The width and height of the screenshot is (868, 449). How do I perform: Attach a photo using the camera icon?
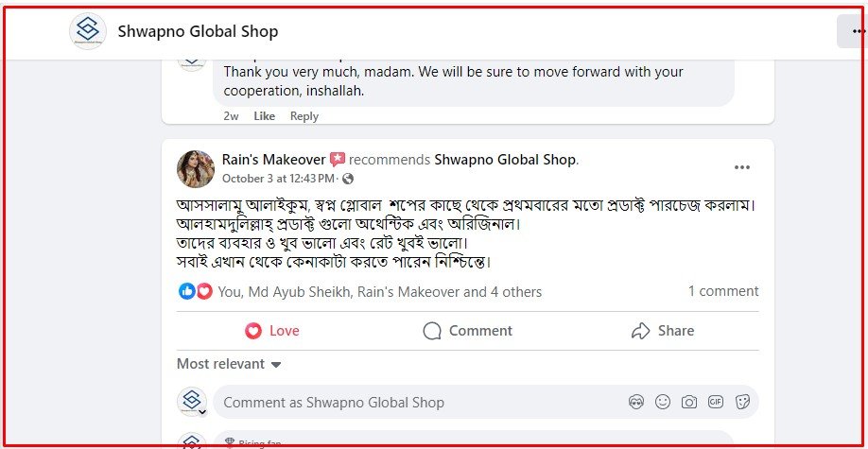click(689, 403)
